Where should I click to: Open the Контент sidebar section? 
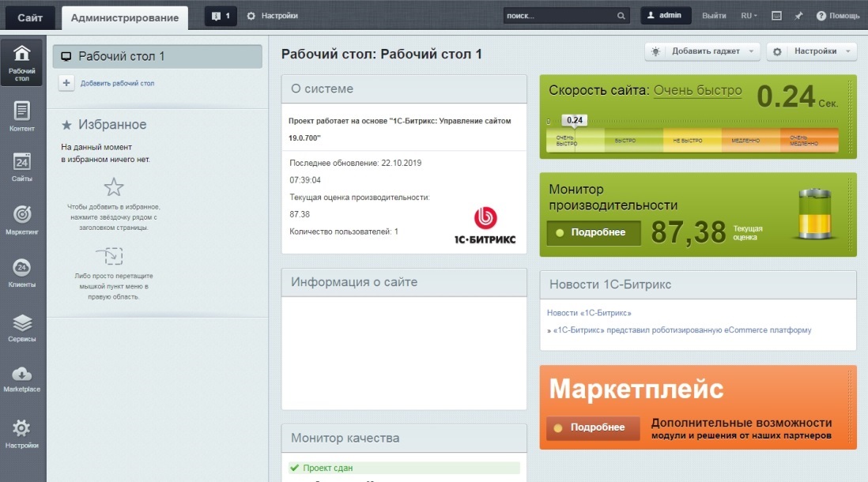tap(22, 117)
